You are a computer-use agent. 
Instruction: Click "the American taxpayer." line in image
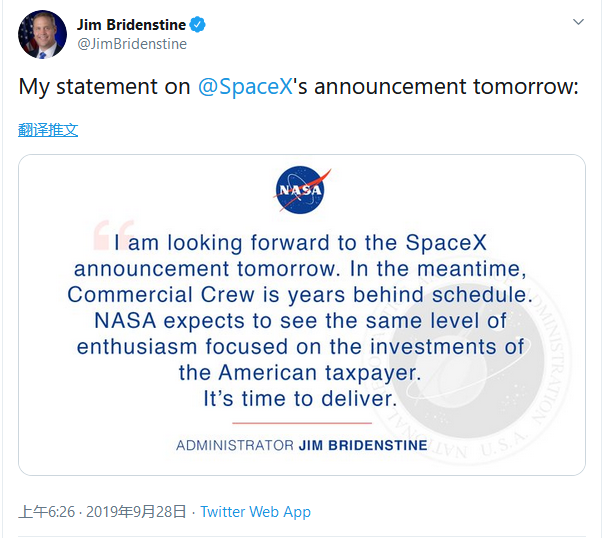point(301,373)
